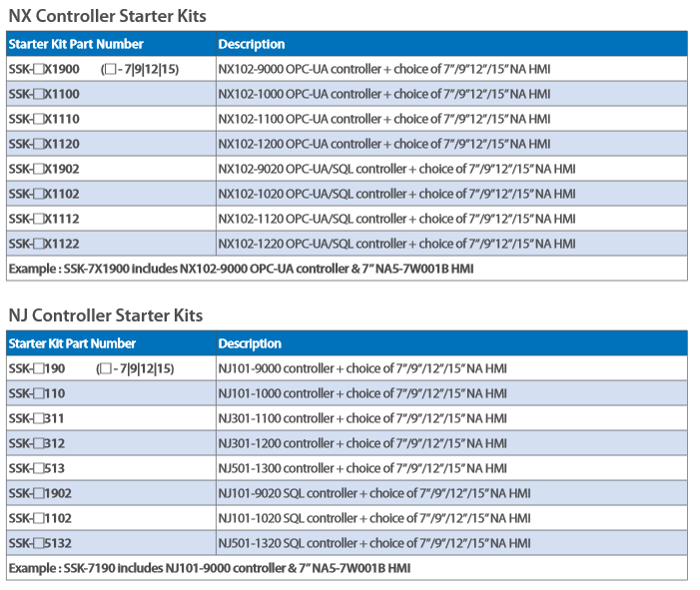Click the SSK-X1112 row part number
Image resolution: width=700 pixels, height=590 pixels.
point(44,219)
